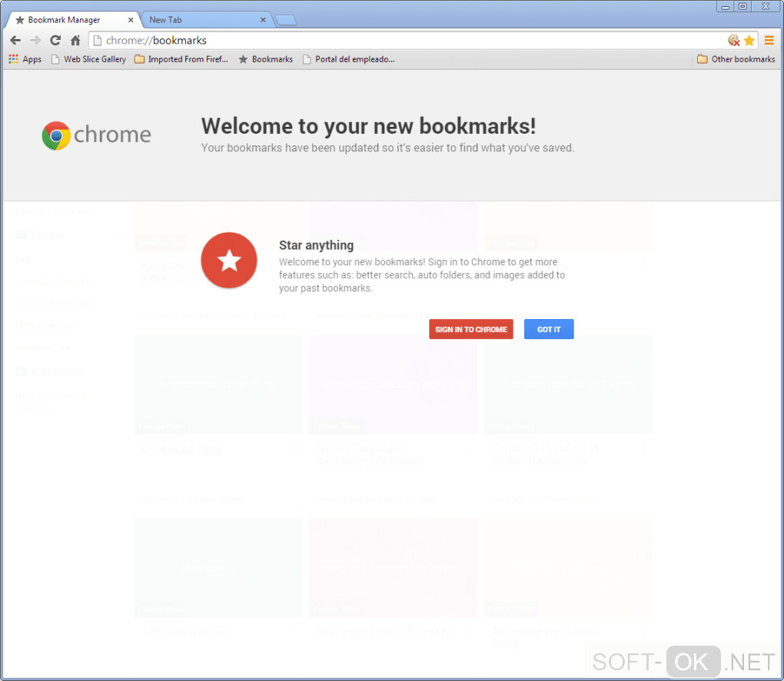784x681 pixels.
Task: Close the Chrome window
Action: click(766, 6)
